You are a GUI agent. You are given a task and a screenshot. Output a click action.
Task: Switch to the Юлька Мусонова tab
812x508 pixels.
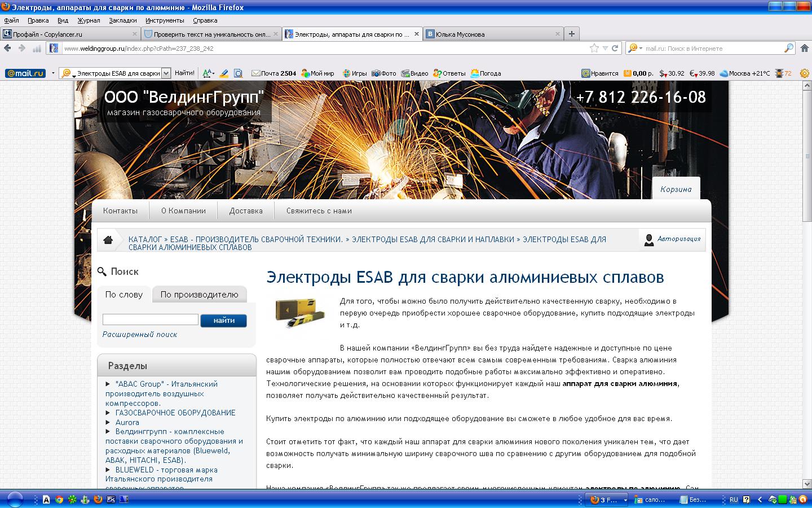[x=493, y=34]
